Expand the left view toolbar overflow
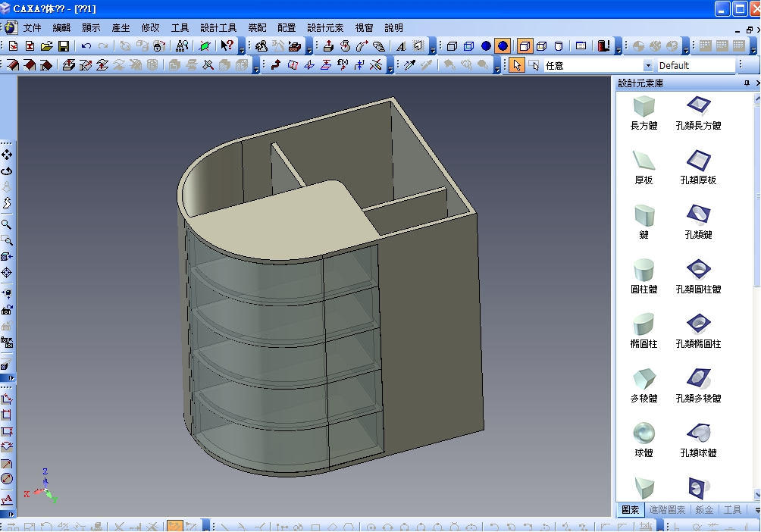The image size is (761, 532). [7, 378]
